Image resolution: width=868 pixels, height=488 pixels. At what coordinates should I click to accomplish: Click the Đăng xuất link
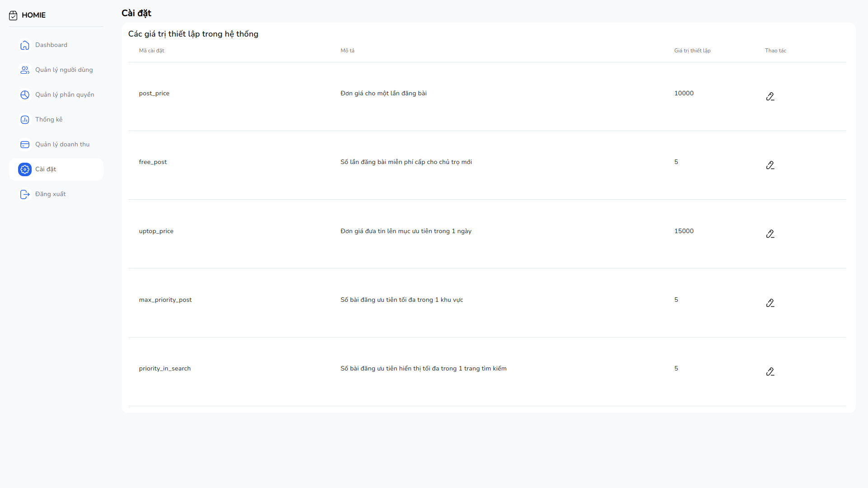coord(51,194)
